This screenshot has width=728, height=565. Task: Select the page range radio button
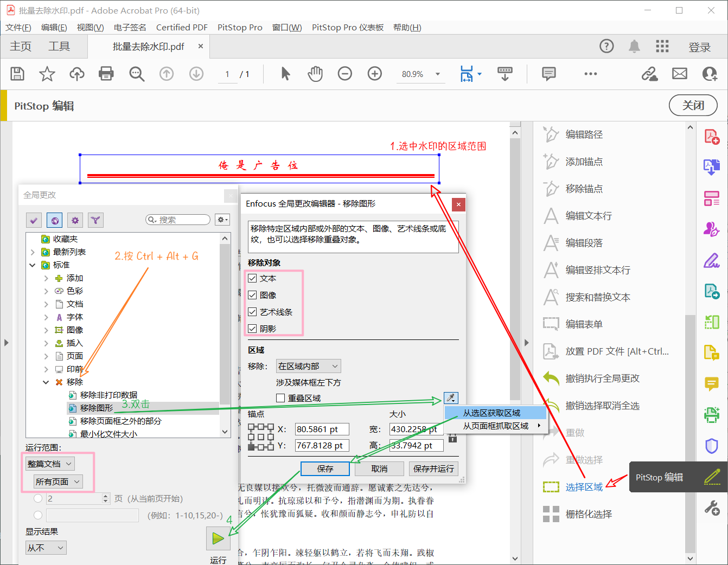click(38, 515)
